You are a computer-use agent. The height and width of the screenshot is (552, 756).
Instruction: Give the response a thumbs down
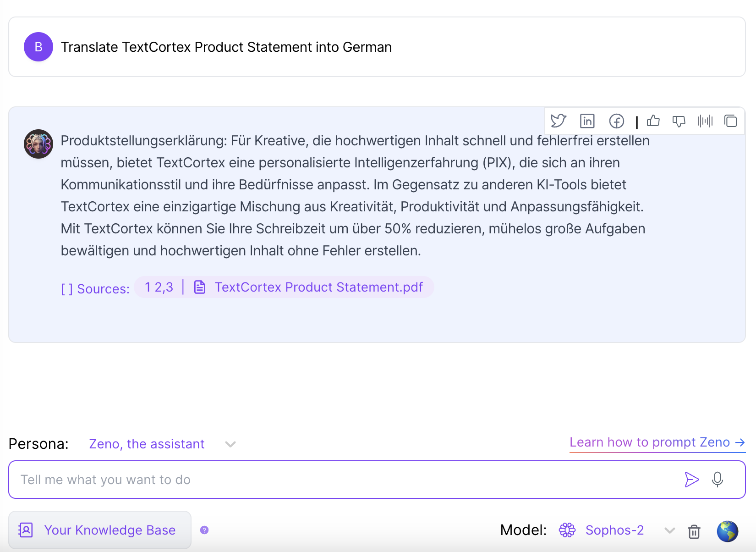point(679,121)
